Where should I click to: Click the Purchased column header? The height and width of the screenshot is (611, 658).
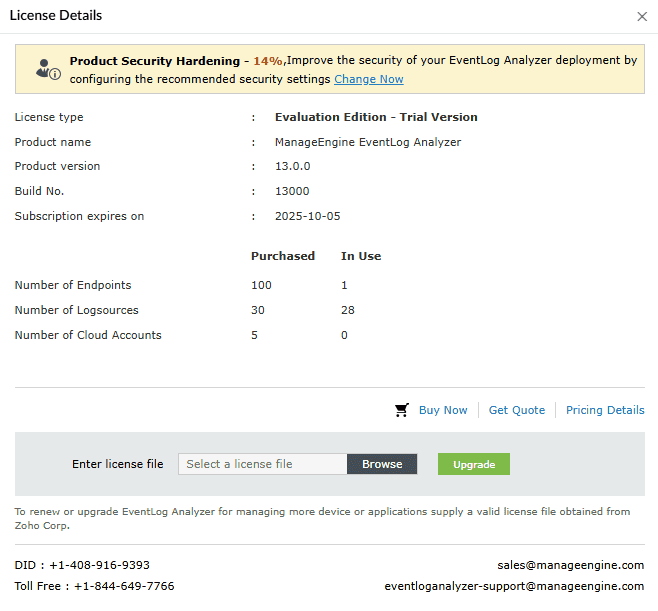[x=283, y=256]
